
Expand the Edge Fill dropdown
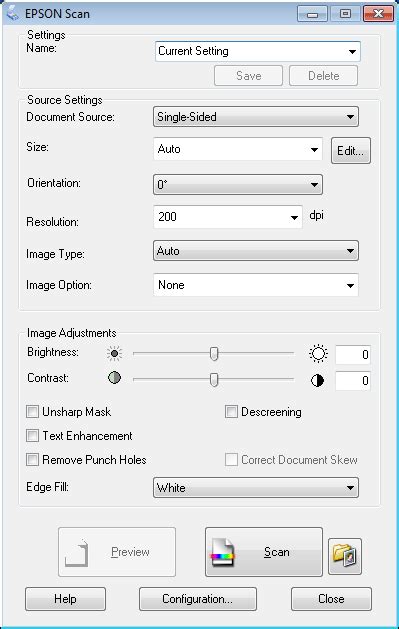tap(256, 488)
